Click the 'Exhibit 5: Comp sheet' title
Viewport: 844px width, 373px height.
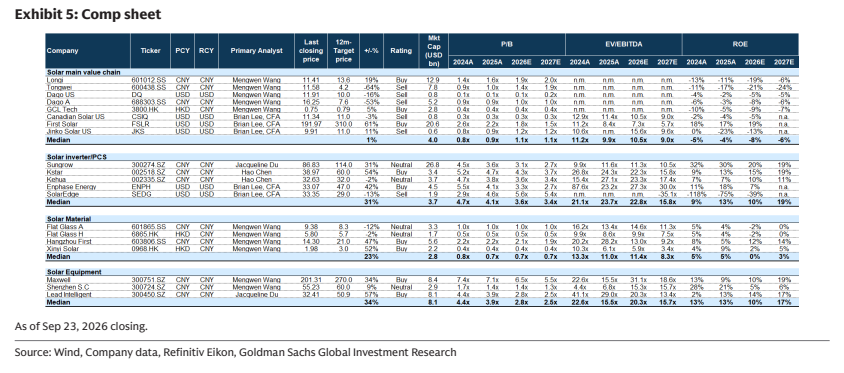point(88,14)
